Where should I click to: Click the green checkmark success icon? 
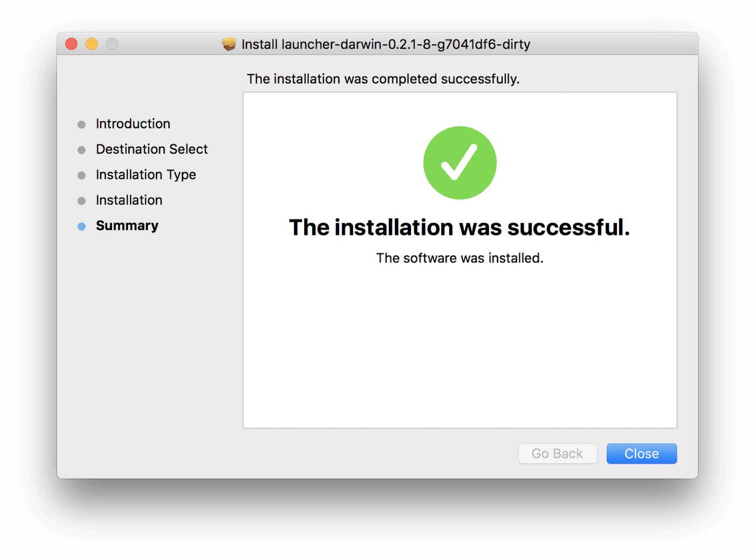[459, 162]
